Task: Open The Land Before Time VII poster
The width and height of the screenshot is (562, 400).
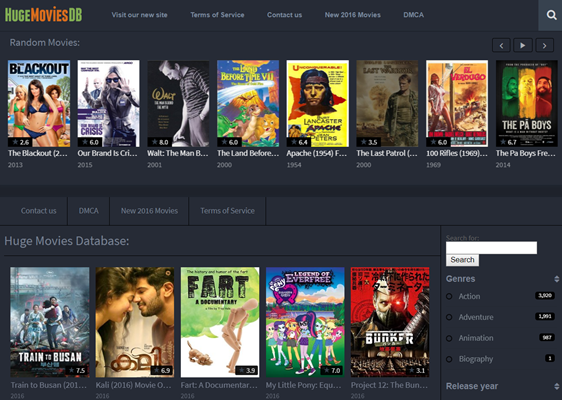Action: click(x=248, y=103)
